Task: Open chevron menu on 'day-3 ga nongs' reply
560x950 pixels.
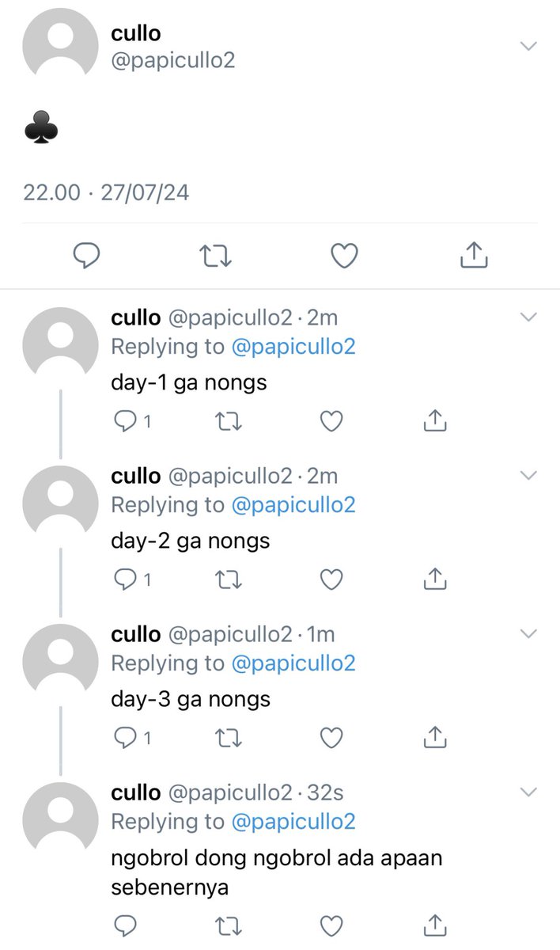Action: pyautogui.click(x=528, y=633)
